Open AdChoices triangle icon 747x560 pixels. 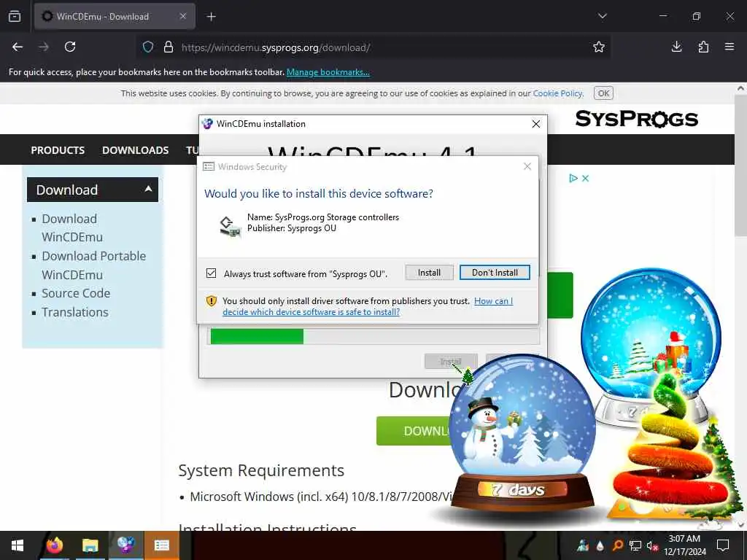click(573, 178)
